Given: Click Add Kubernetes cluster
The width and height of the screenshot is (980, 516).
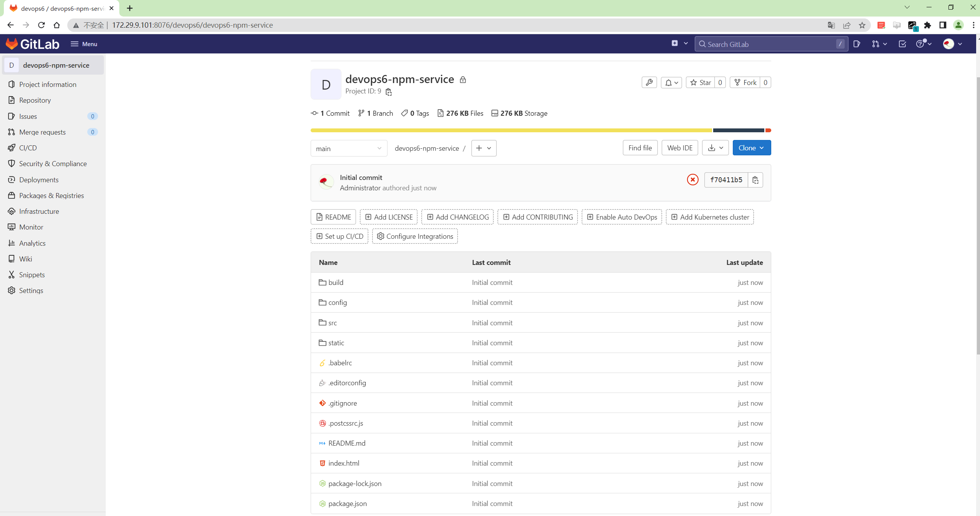Looking at the screenshot, I should click(710, 217).
